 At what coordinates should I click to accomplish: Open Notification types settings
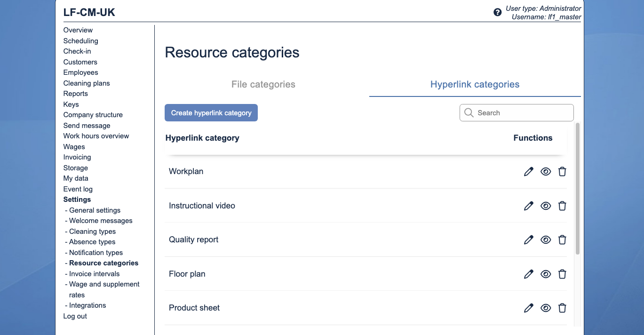[x=96, y=253]
